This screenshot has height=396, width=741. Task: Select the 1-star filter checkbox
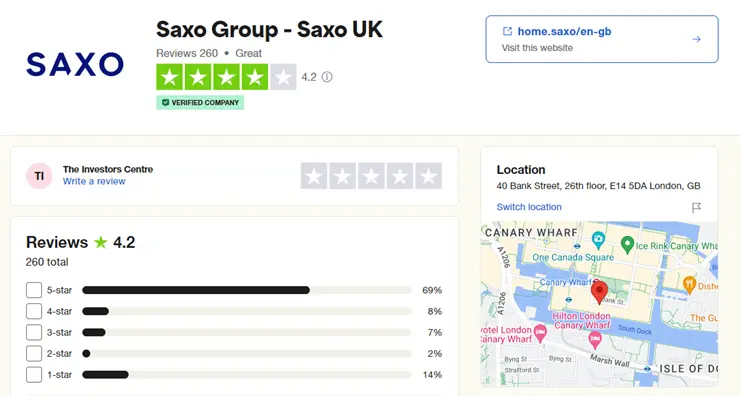tap(34, 375)
